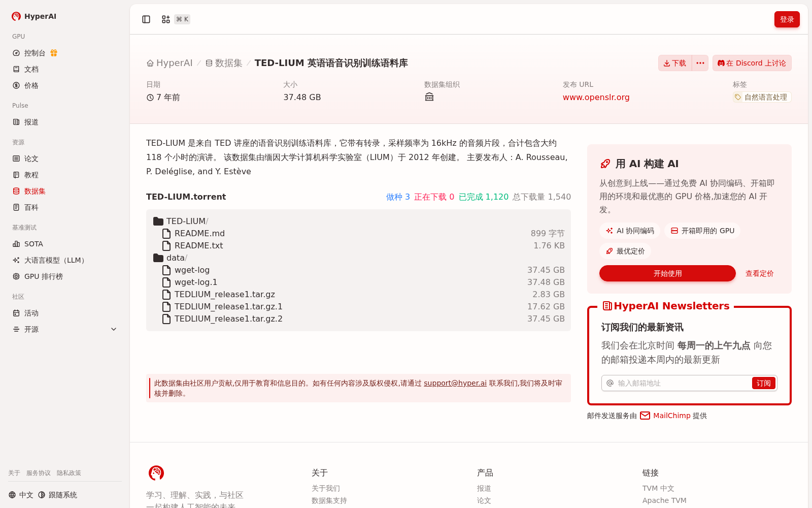Click the 下载 button

(x=675, y=63)
